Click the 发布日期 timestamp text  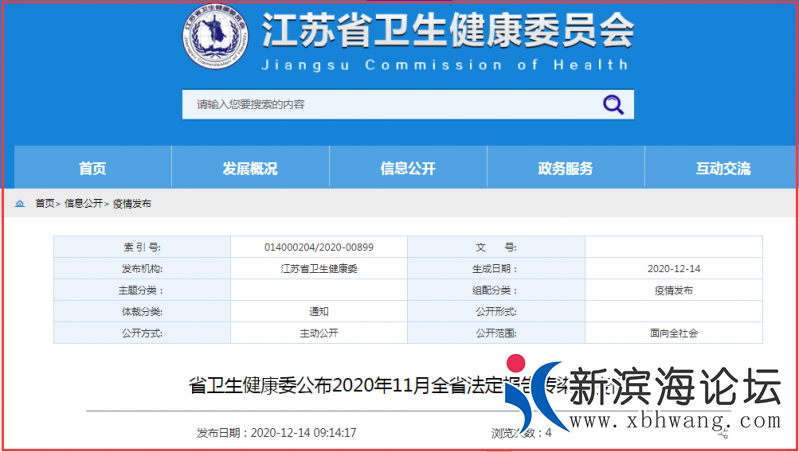(276, 433)
